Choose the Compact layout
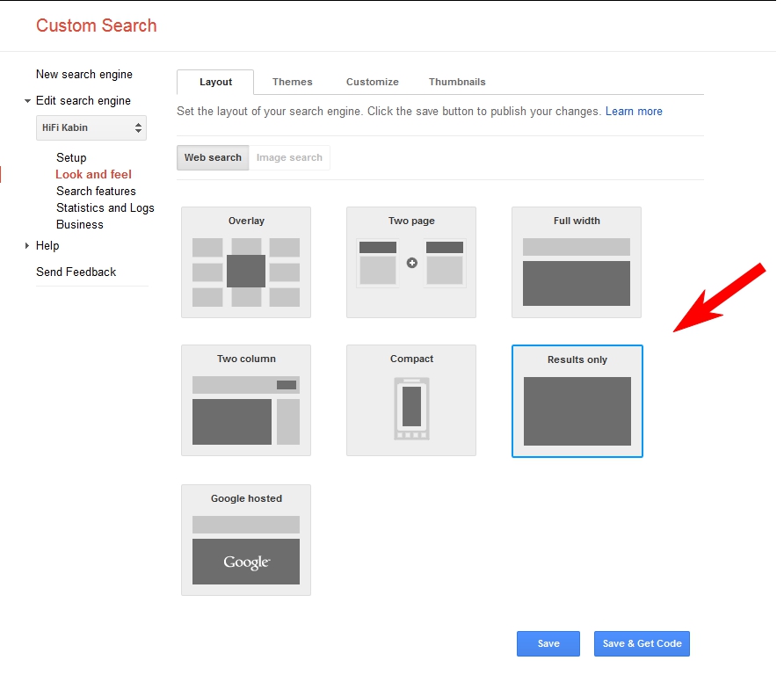Screen dimensions: 784x675 [410, 400]
